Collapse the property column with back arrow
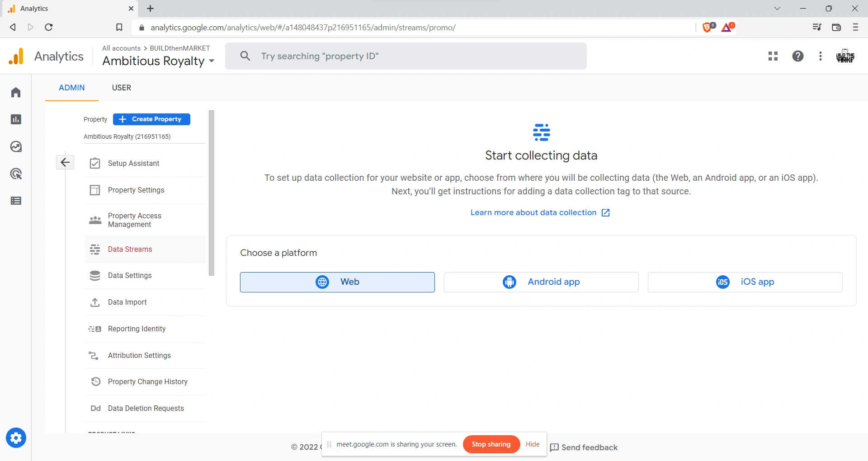 click(x=65, y=162)
